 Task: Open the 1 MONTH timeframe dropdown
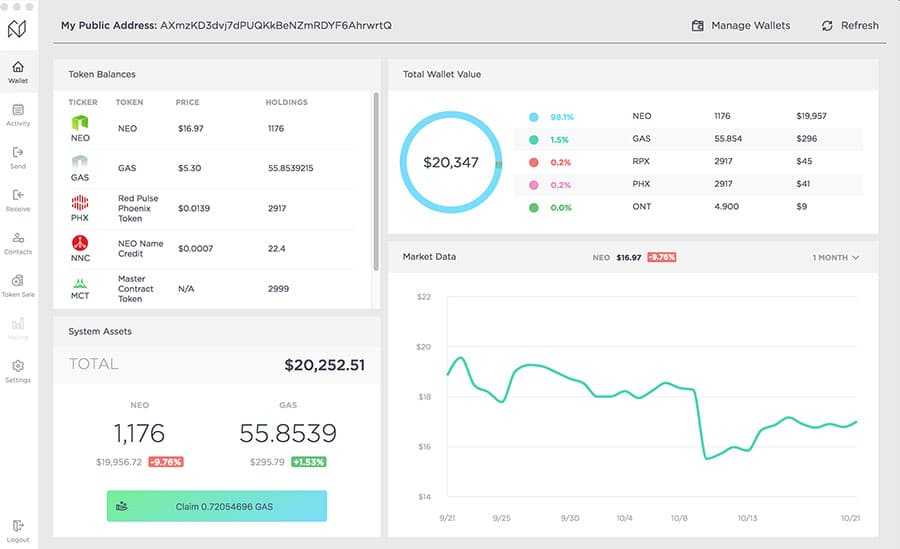pyautogui.click(x=836, y=257)
